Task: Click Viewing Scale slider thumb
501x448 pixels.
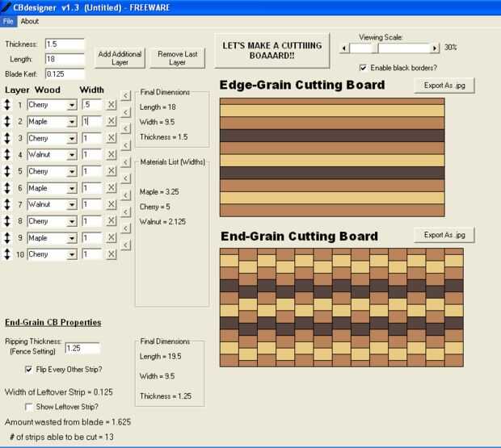Action: pyautogui.click(x=374, y=48)
